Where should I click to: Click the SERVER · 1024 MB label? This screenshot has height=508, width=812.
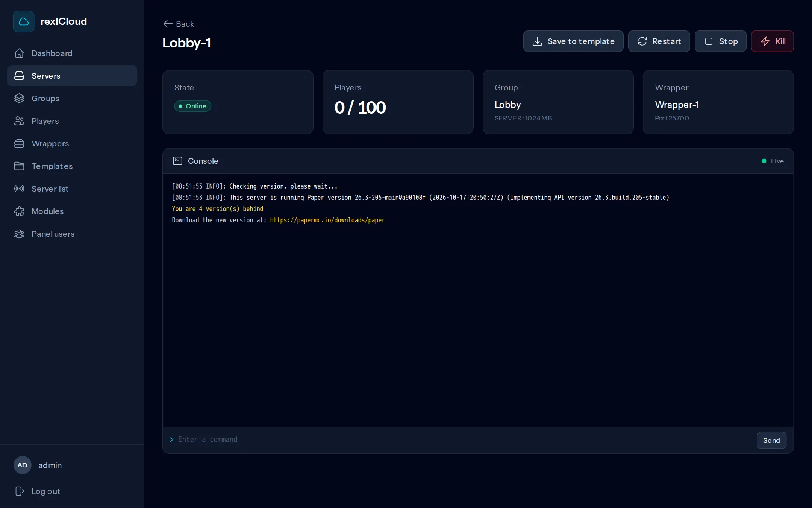tap(523, 118)
